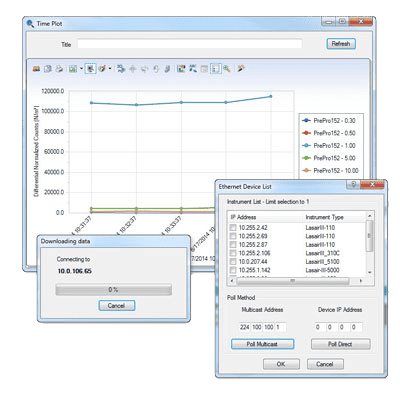Click the 0 % download progress bar
The image size is (400, 400).
114,290
